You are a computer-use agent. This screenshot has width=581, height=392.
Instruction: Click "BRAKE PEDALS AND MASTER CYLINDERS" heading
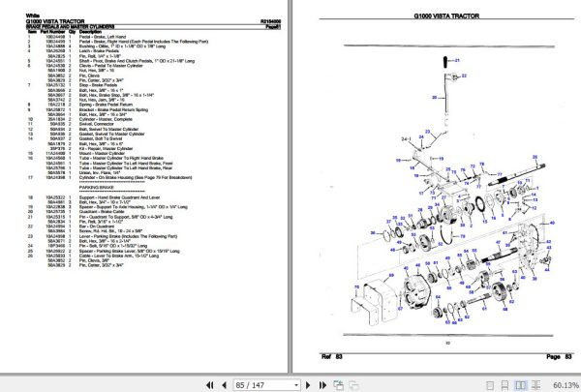(x=70, y=27)
